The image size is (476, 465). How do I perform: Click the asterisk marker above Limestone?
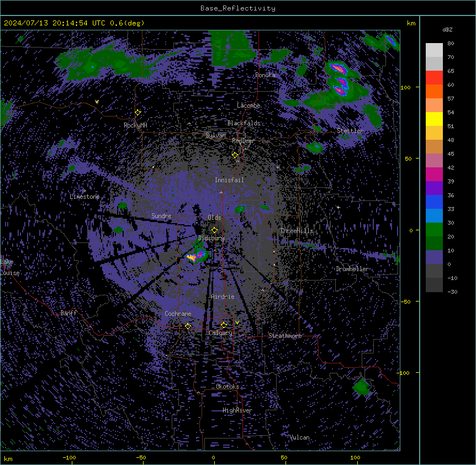(x=84, y=191)
